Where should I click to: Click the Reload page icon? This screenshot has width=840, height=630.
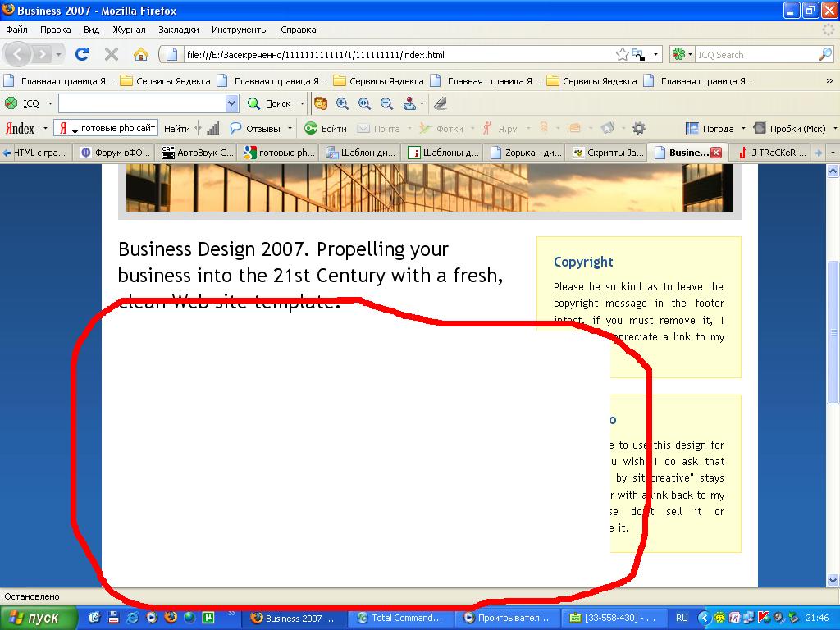(82, 55)
